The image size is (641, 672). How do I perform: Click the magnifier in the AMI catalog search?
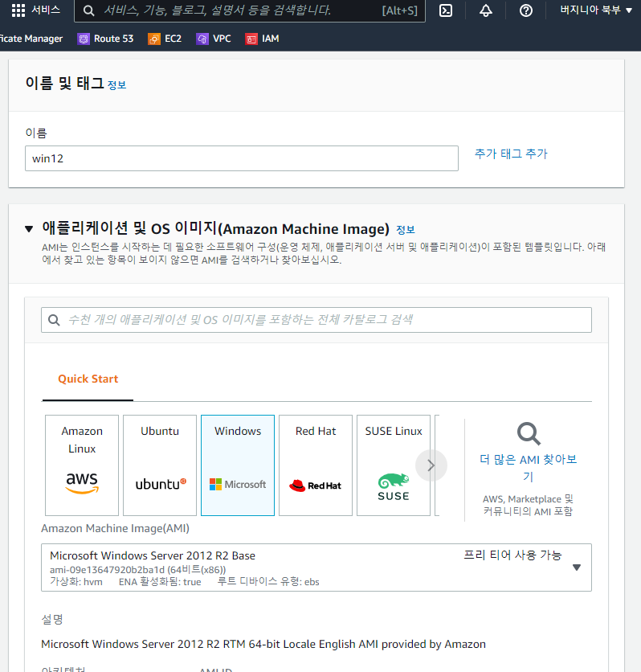[x=54, y=320]
